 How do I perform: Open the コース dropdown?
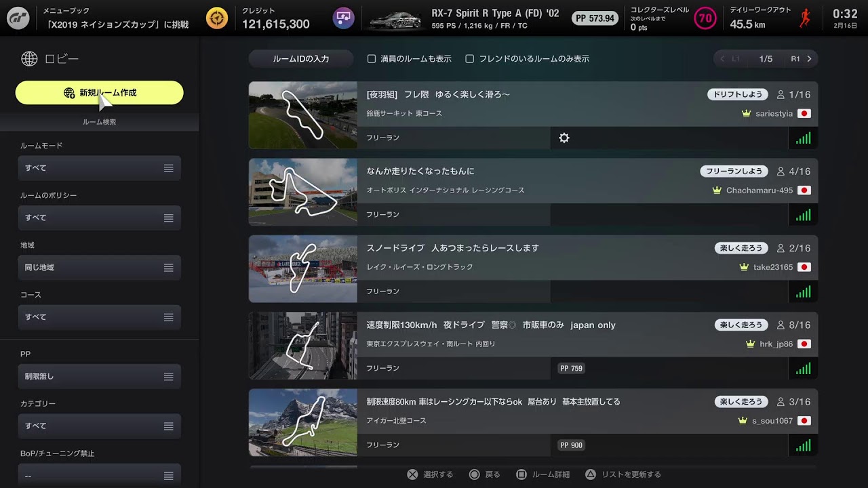(99, 317)
